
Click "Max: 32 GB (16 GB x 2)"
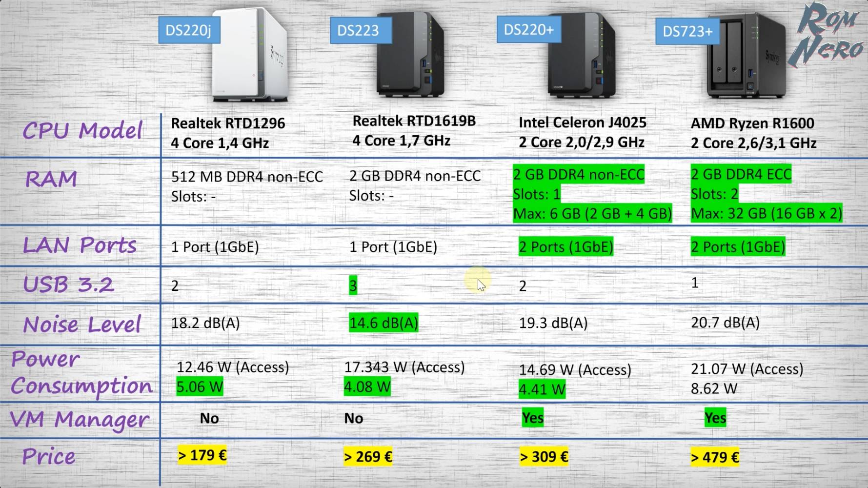click(x=767, y=214)
